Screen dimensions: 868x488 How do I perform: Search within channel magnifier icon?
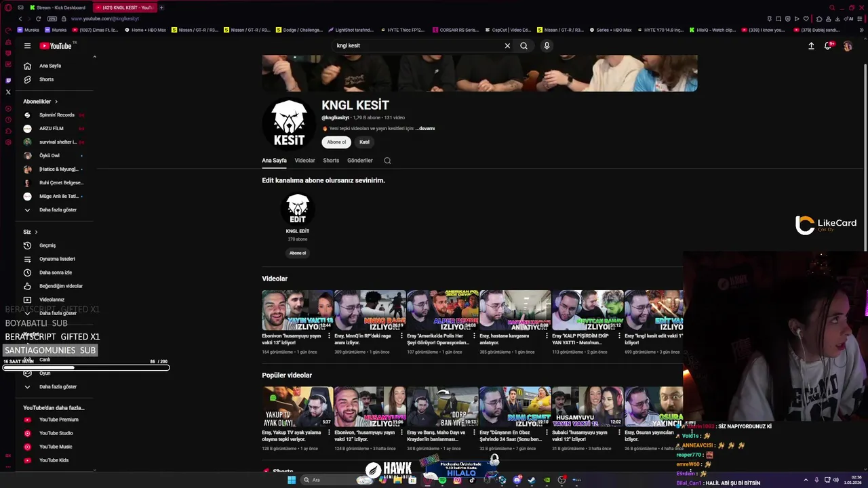(x=387, y=161)
